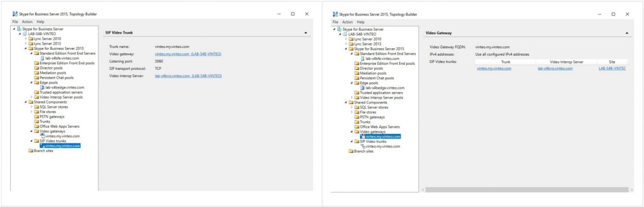Click video gateway icon under Video gateways, left window

pyautogui.click(x=43, y=136)
